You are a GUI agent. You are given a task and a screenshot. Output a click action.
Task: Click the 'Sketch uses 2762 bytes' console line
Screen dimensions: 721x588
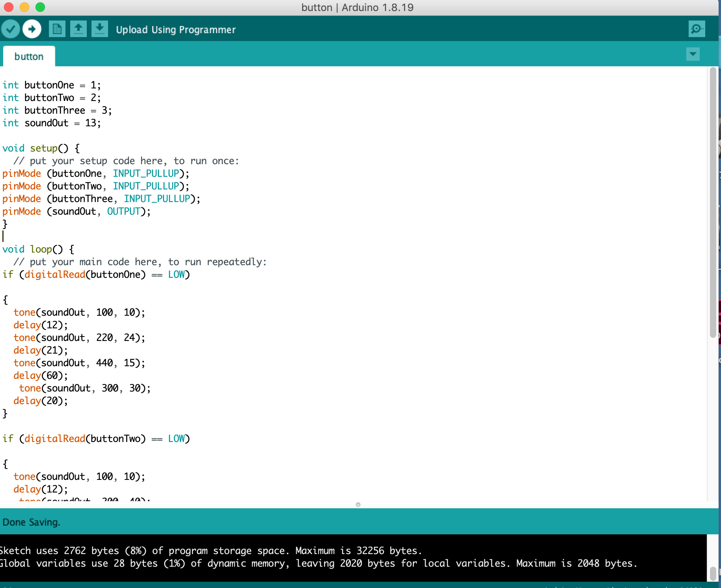coord(211,551)
